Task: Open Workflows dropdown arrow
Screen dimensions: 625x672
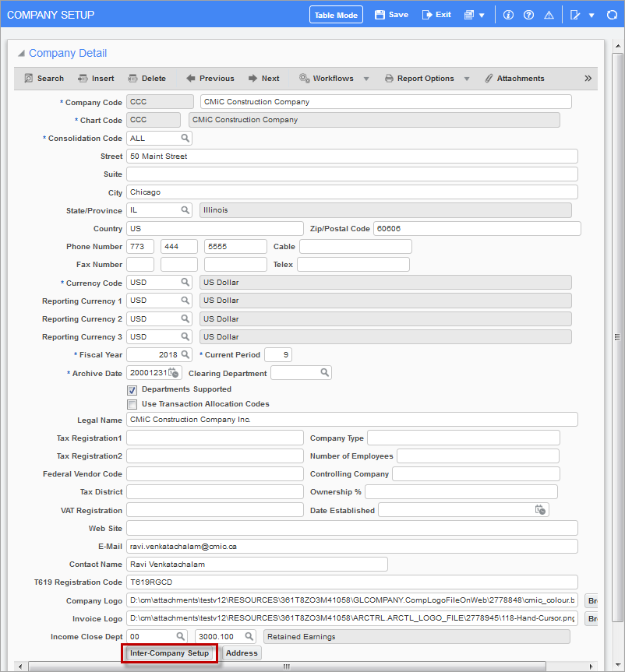Action: click(366, 79)
